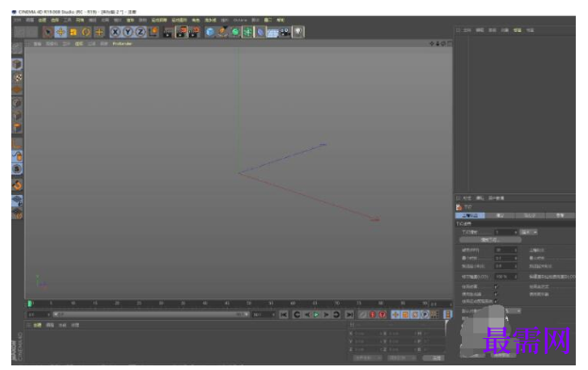Click the timeline preview range slider bar
The height and width of the screenshot is (370, 588).
pyautogui.click(x=151, y=314)
